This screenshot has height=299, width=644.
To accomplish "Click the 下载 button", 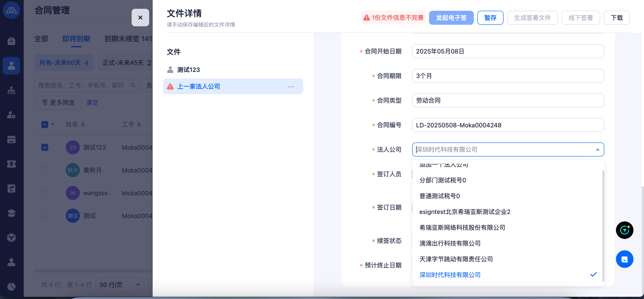I will [x=617, y=18].
